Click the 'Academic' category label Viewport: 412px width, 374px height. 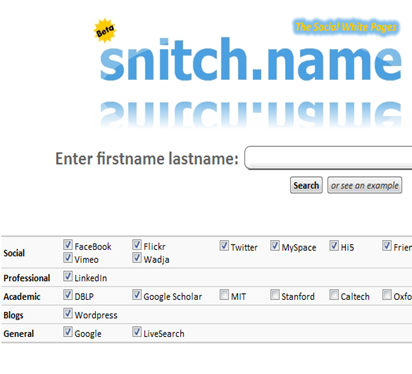coord(22,296)
